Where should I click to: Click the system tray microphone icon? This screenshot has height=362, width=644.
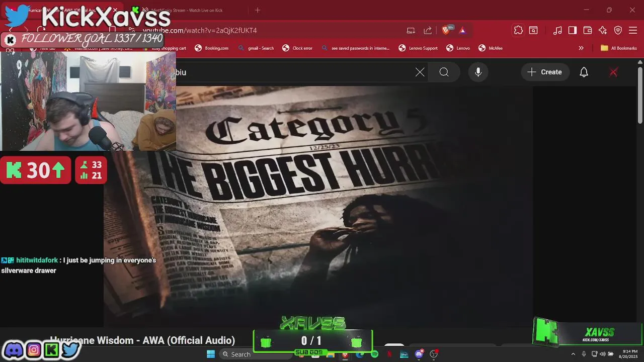(x=584, y=354)
